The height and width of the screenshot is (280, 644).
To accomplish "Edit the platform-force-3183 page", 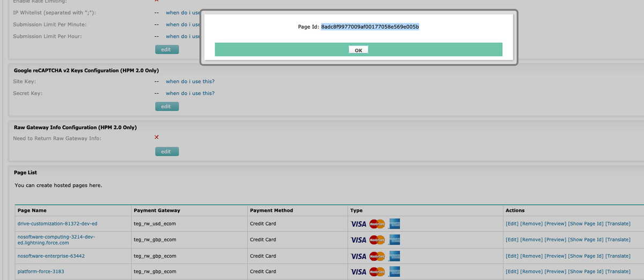I will tap(512, 272).
